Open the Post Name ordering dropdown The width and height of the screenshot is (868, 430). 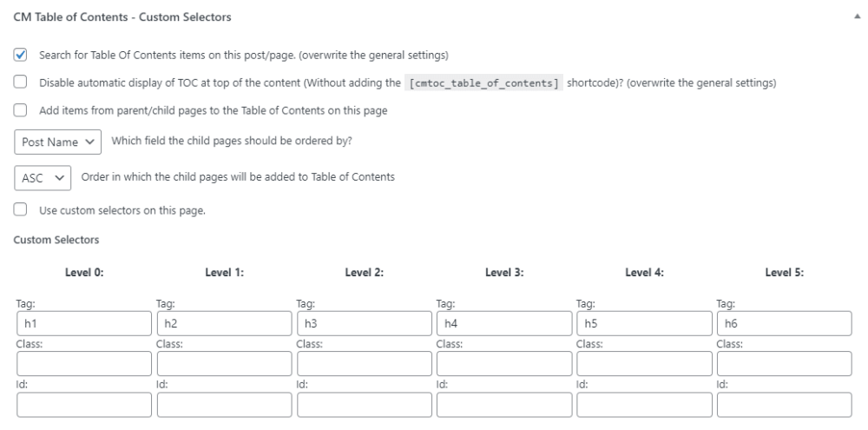pyautogui.click(x=59, y=142)
